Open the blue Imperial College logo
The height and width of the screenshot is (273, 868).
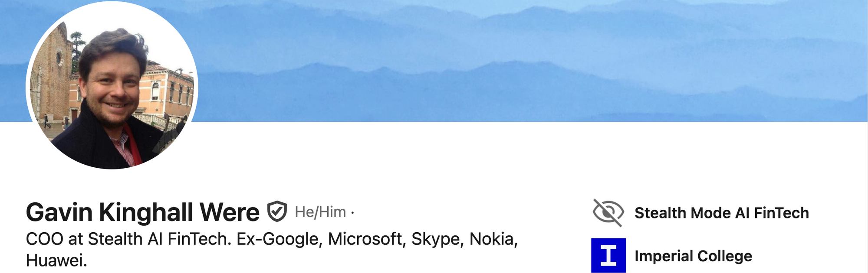pyautogui.click(x=608, y=255)
